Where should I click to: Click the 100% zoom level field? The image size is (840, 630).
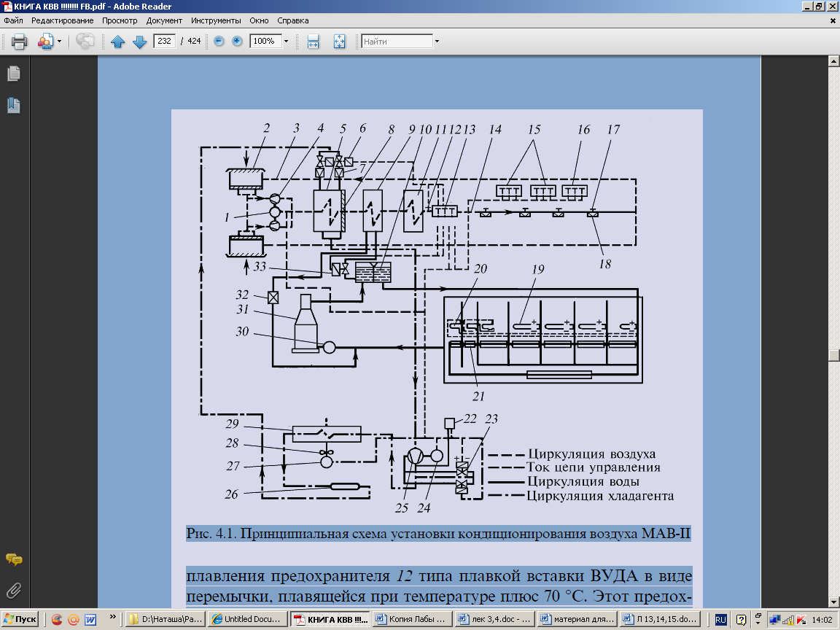[x=265, y=42]
